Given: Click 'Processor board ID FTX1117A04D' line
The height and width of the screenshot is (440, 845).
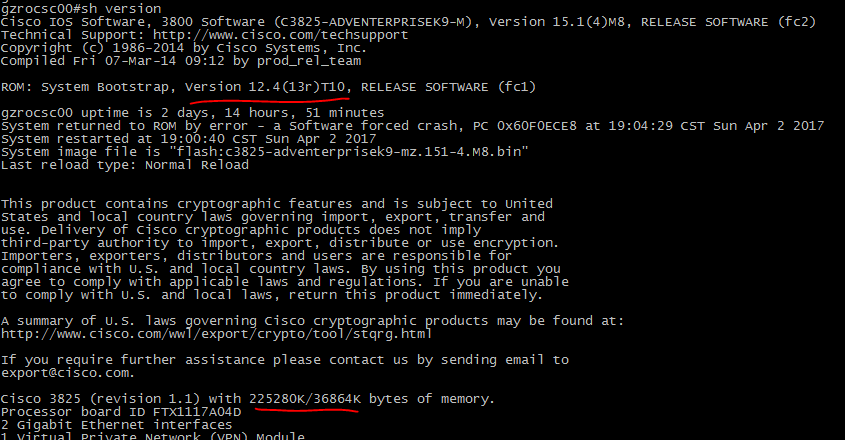Looking at the screenshot, I should click(121, 411).
